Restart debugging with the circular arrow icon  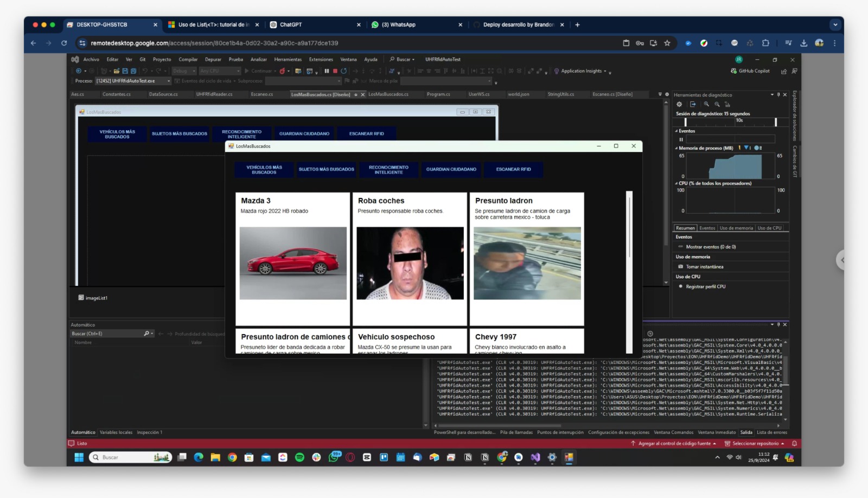[343, 71]
